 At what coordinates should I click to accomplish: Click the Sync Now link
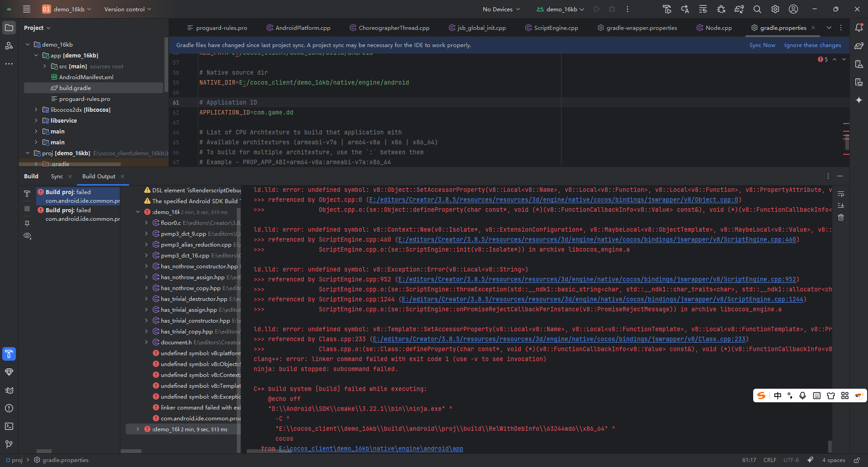click(x=762, y=45)
